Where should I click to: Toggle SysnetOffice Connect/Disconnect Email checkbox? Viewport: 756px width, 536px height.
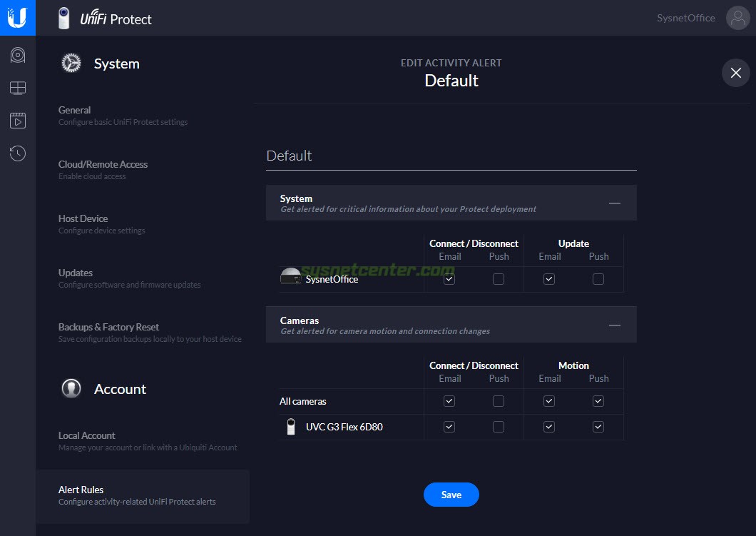(449, 279)
